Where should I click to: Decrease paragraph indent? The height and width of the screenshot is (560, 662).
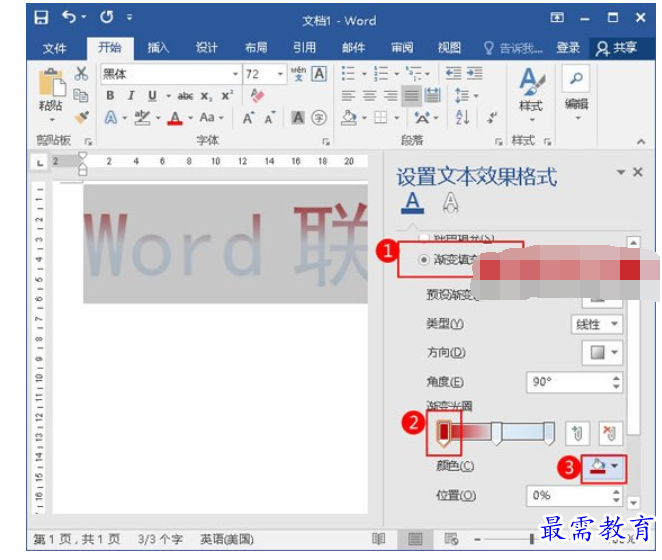pyautogui.click(x=453, y=73)
